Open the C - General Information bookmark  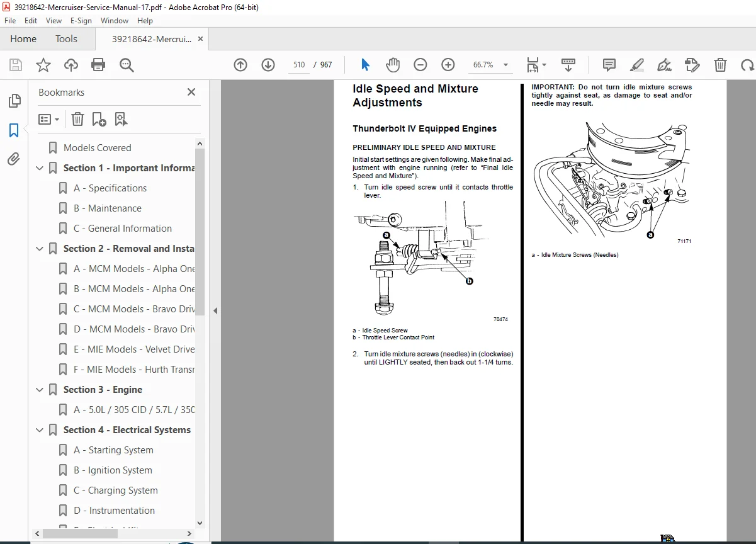point(123,229)
